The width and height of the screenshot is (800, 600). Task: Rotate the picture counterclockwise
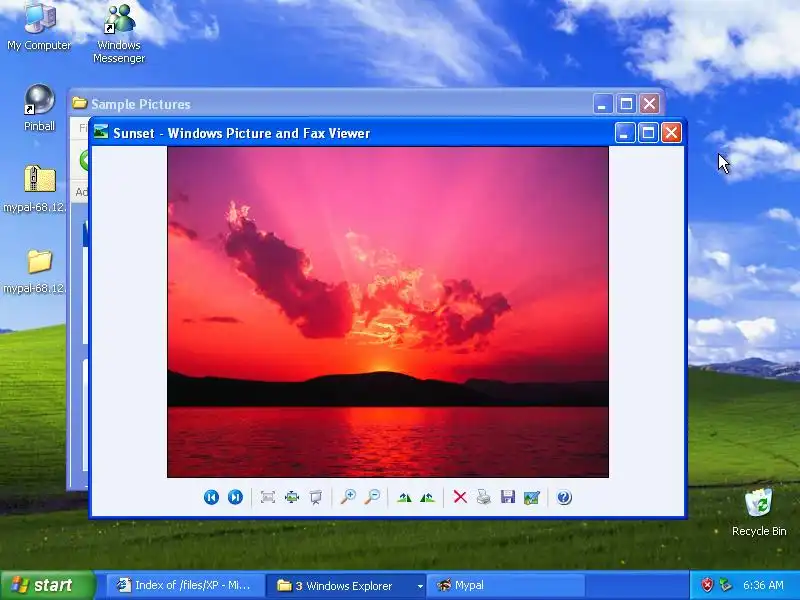[x=428, y=497]
